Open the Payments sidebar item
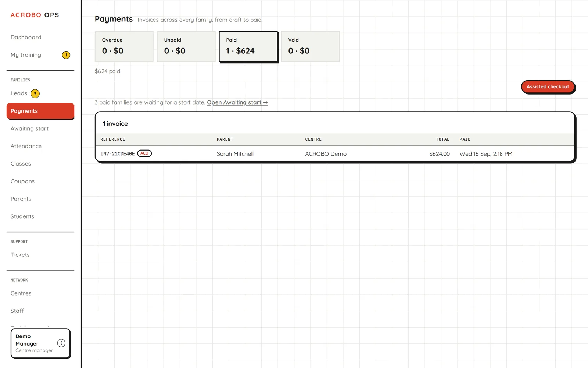The width and height of the screenshot is (588, 368). (x=40, y=111)
